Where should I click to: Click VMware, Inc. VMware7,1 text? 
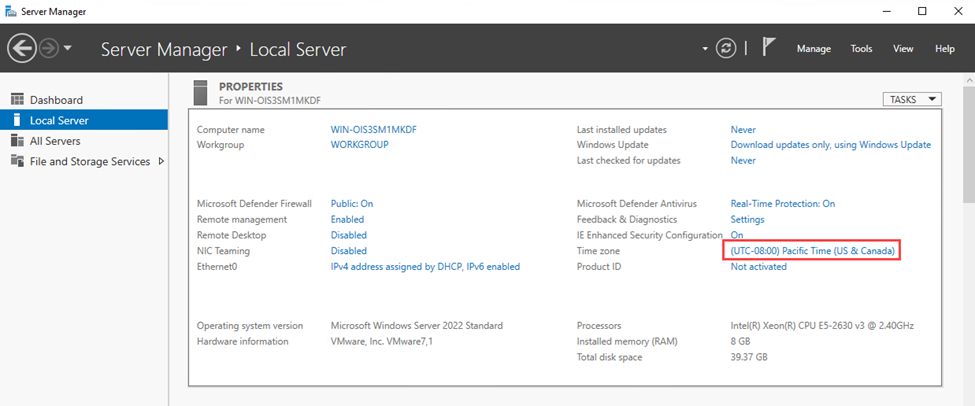point(382,341)
